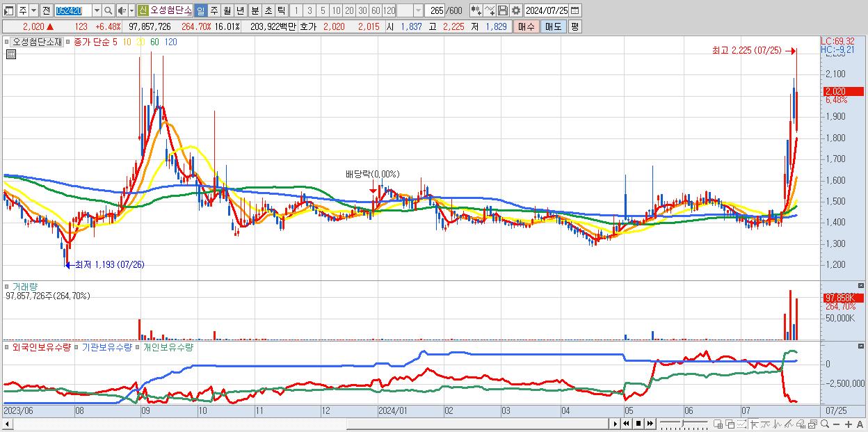The width and height of the screenshot is (868, 432).
Task: Click the line tool icon beside save
Action: 490,10
